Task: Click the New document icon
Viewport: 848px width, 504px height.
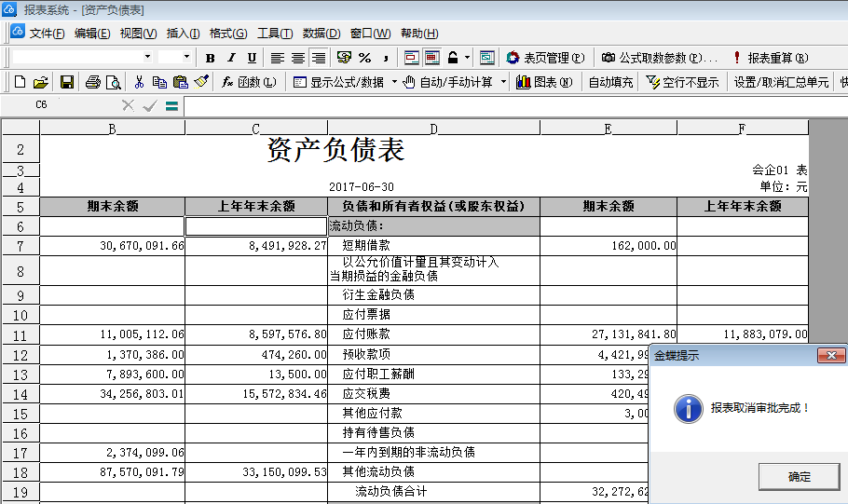Action: coord(20,82)
